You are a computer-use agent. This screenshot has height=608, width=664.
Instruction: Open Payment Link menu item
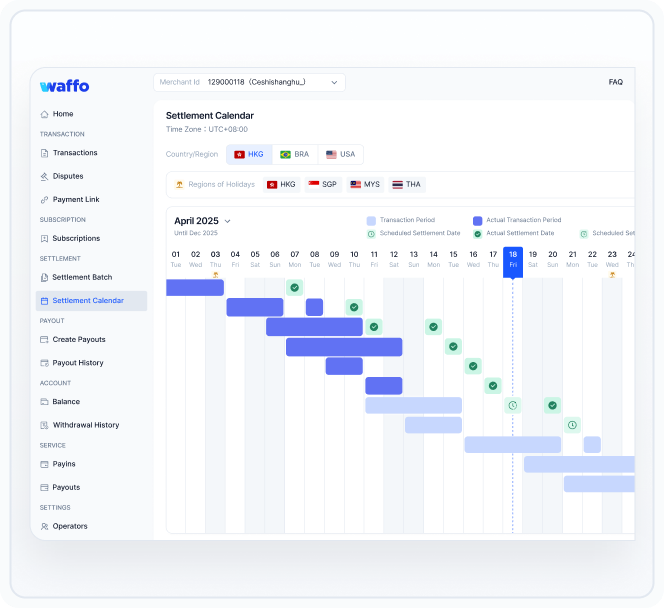click(x=76, y=199)
